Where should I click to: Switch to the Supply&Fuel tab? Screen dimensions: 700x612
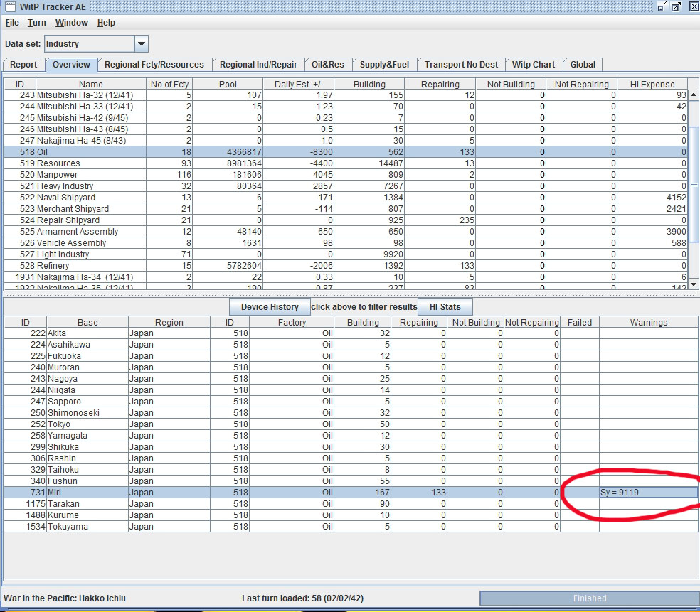click(x=384, y=65)
